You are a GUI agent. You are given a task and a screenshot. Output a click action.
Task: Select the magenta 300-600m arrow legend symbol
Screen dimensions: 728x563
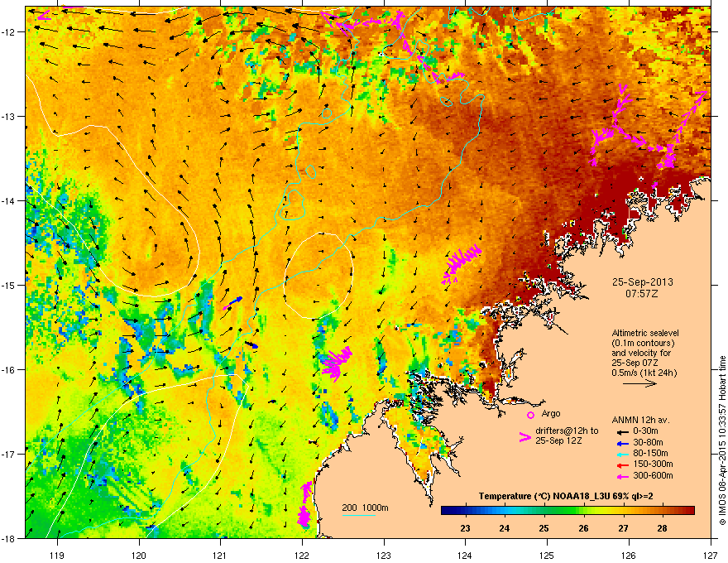[622, 476]
